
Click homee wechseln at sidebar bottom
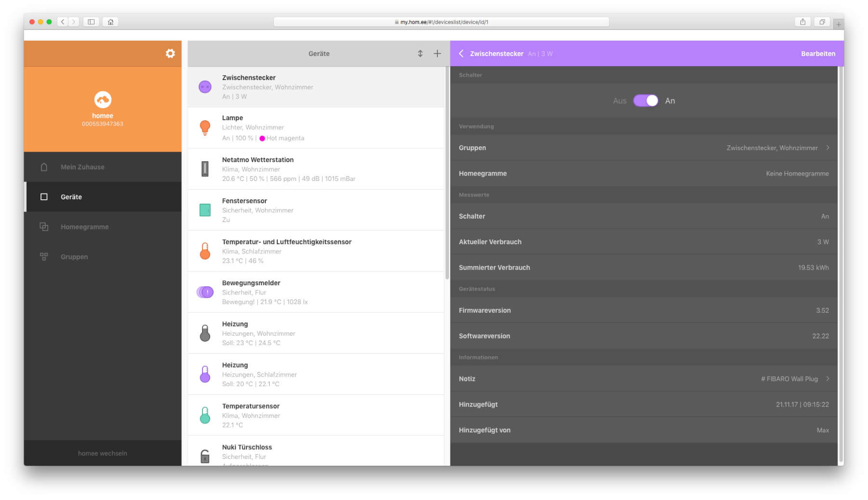click(x=103, y=453)
